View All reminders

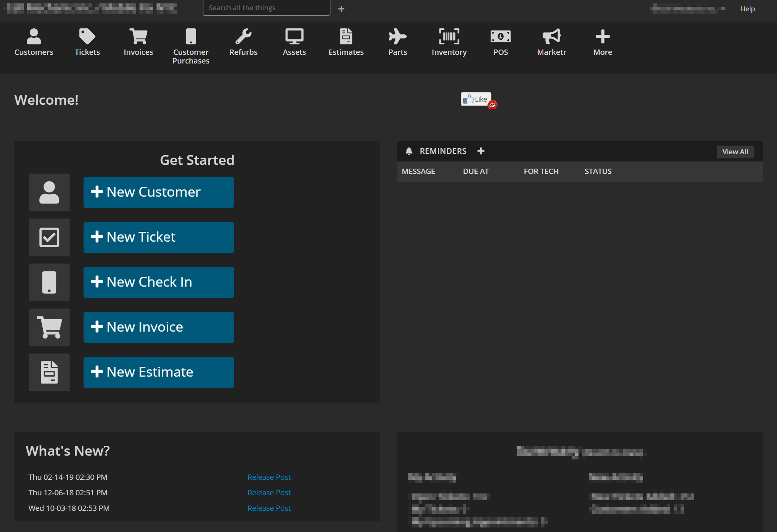pyautogui.click(x=735, y=152)
